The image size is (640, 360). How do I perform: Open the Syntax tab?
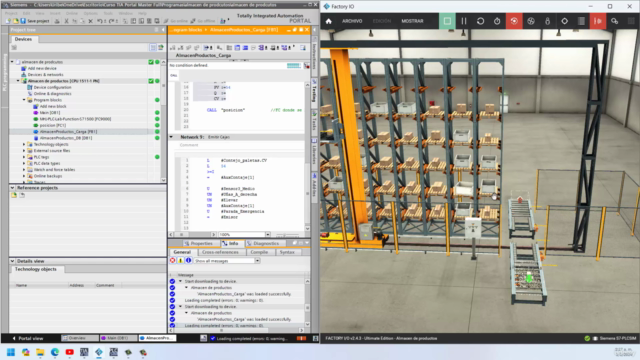[x=287, y=252]
